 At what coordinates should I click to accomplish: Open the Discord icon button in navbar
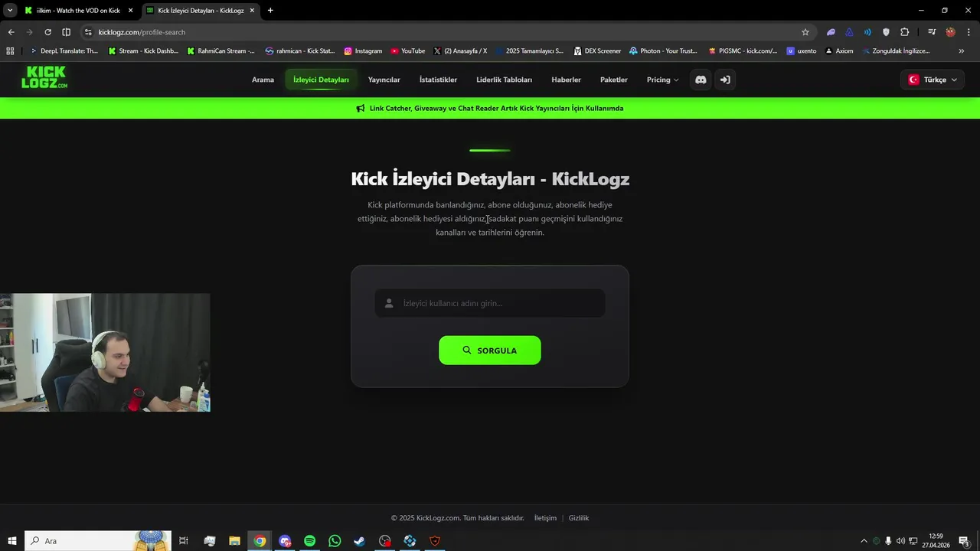701,80
